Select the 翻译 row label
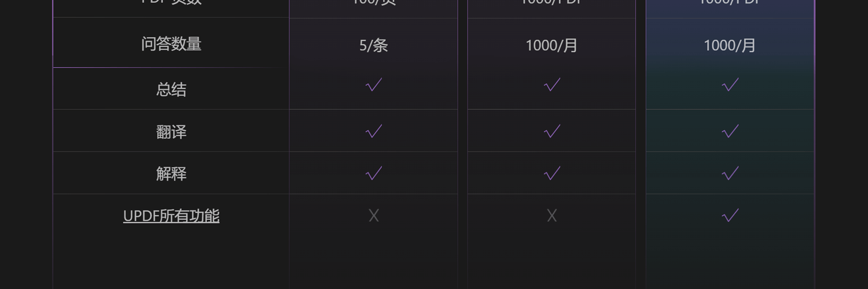868x289 pixels. (171, 132)
